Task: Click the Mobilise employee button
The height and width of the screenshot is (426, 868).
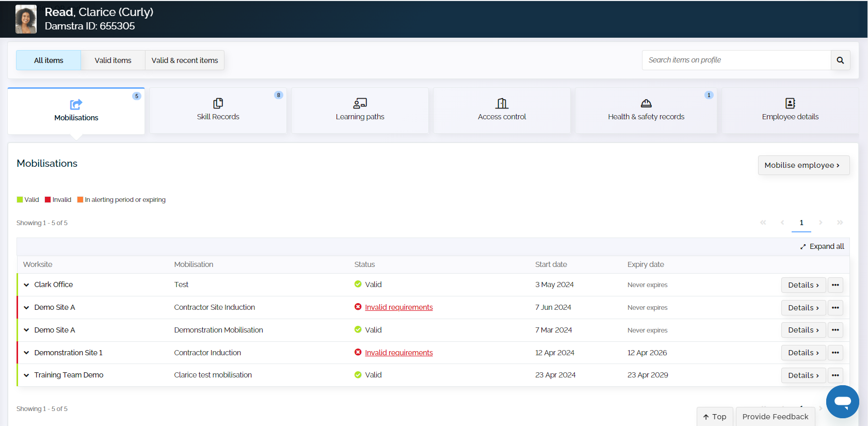Action: (803, 165)
